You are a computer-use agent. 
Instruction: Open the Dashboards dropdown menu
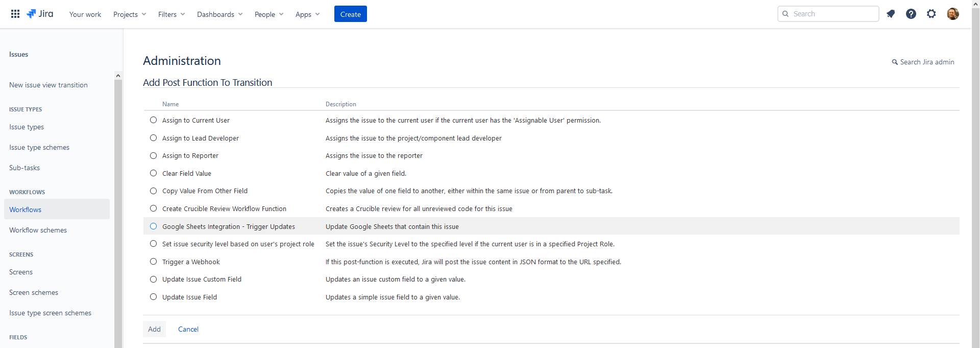[x=219, y=14]
